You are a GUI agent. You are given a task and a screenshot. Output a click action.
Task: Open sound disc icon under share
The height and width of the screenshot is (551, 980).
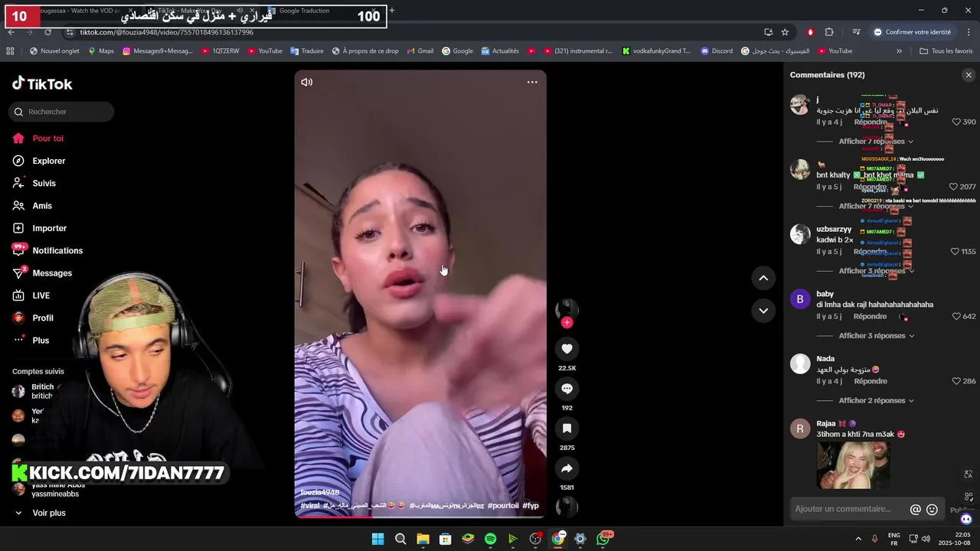567,507
